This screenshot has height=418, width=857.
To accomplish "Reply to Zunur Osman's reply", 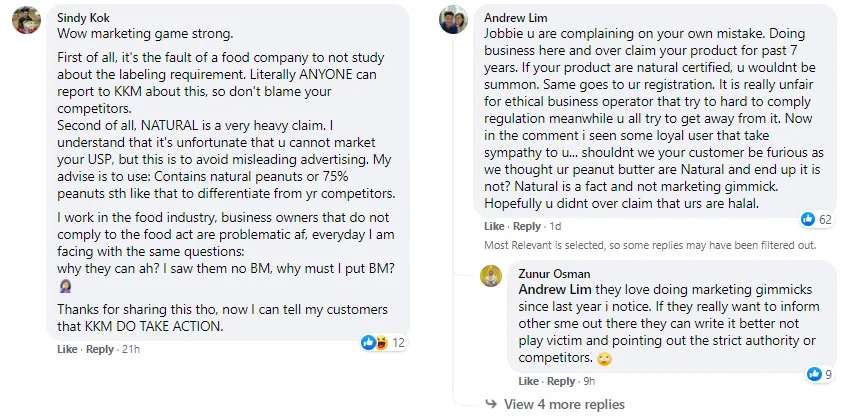I will (561, 381).
